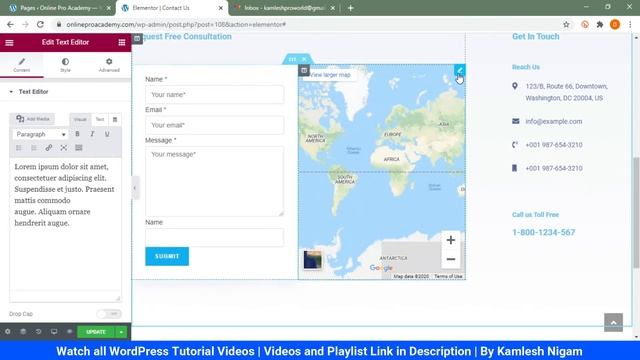Open the Chrome three-dot menu
The width and height of the screenshot is (640, 360).
pos(630,24)
